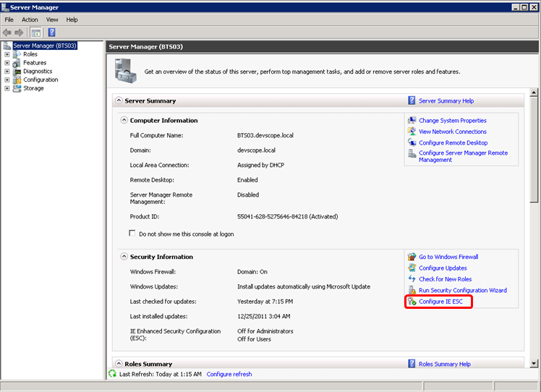Image resolution: width=541 pixels, height=392 pixels.
Task: Click the 'Assigned by DHCP' value
Action: pos(260,165)
